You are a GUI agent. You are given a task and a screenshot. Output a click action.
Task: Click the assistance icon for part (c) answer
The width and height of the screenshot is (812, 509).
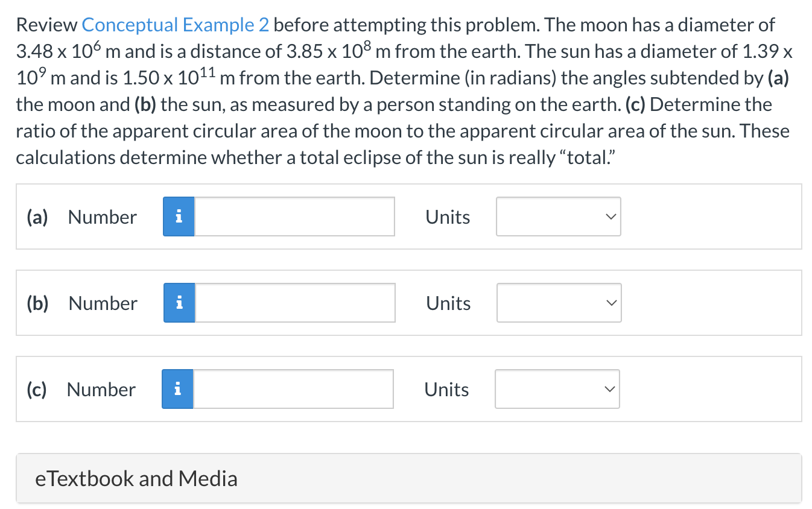pos(177,389)
